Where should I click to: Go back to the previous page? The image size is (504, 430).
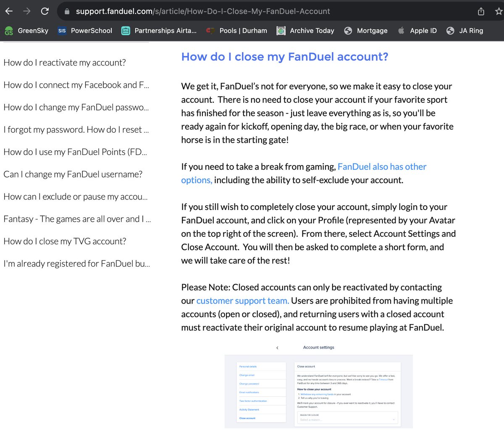(x=8, y=11)
